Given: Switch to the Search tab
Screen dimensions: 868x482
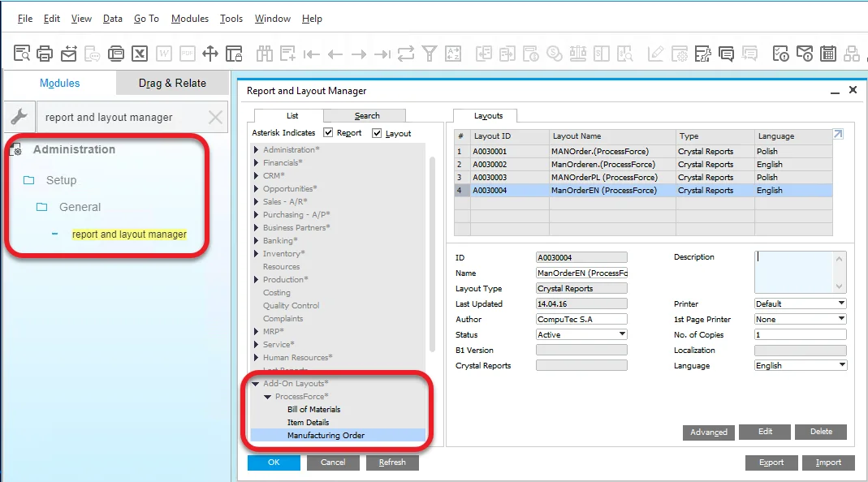Looking at the screenshot, I should pyautogui.click(x=367, y=115).
